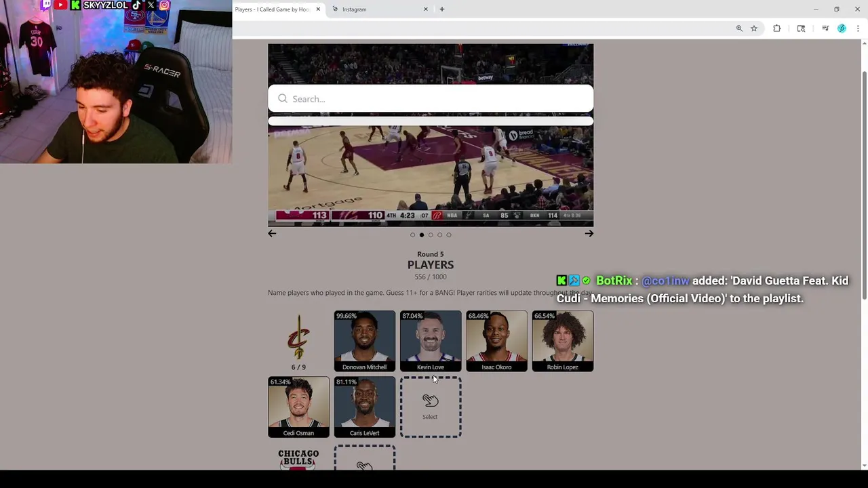Click the 61.34% rarity on Cedi Osman
Image resolution: width=868 pixels, height=488 pixels.
(280, 382)
